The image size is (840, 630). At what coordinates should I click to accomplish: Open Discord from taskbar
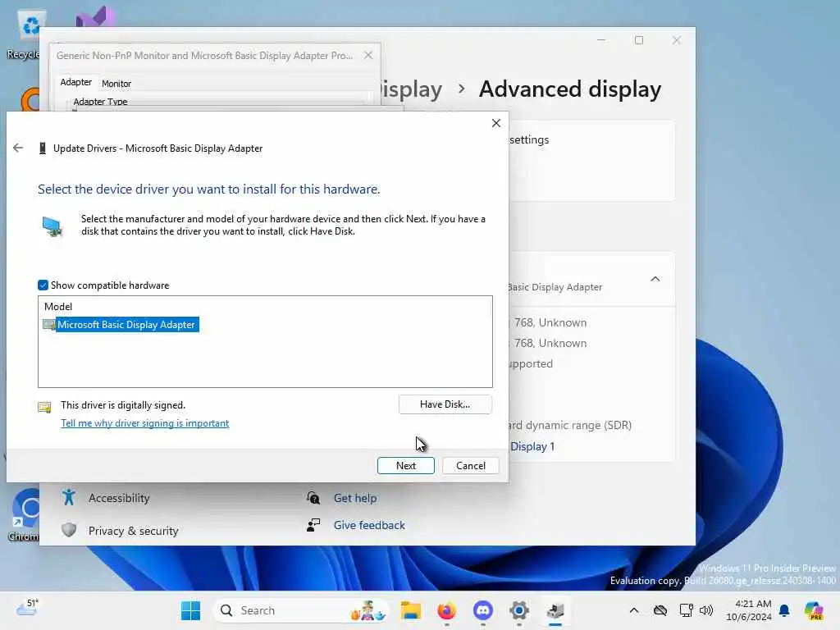tap(482, 610)
